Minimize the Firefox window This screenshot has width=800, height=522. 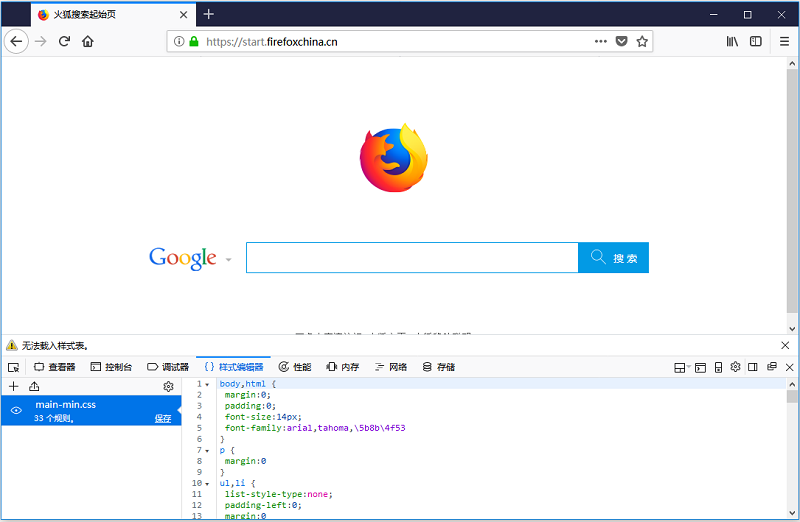[714, 14]
